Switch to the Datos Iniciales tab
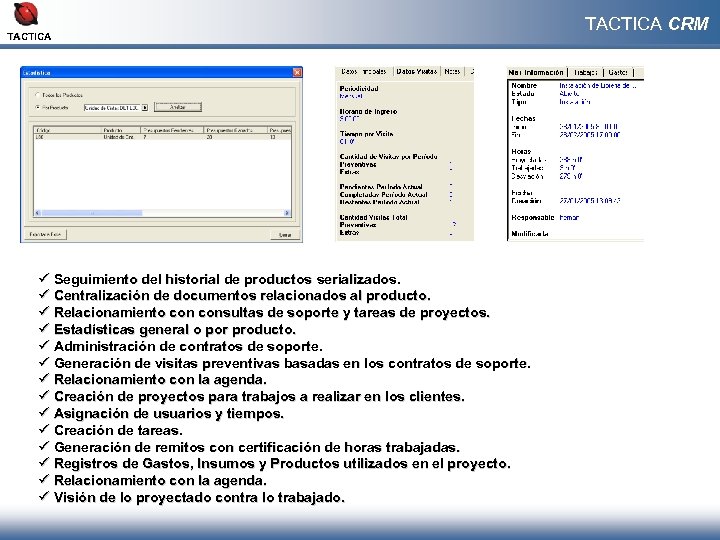The image size is (720, 540). (x=364, y=72)
